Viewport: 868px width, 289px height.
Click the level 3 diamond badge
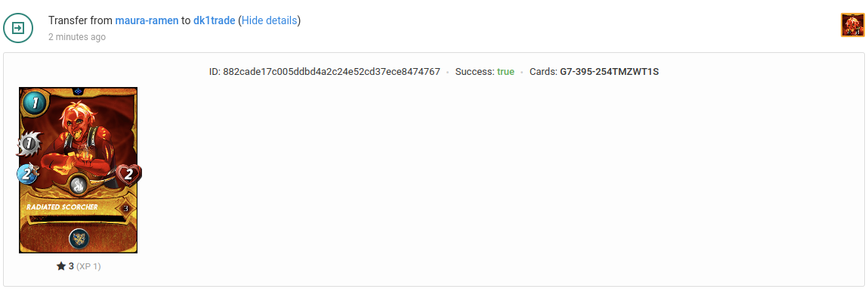125,209
